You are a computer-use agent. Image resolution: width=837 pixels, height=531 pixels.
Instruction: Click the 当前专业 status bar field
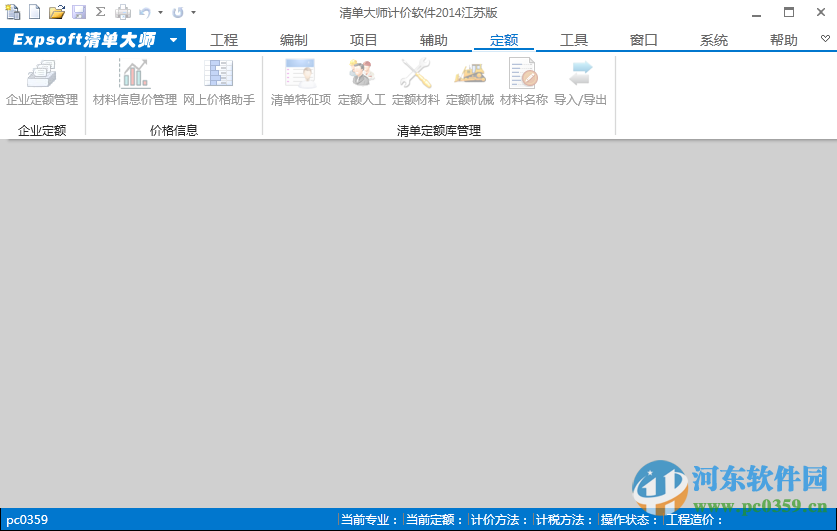370,520
